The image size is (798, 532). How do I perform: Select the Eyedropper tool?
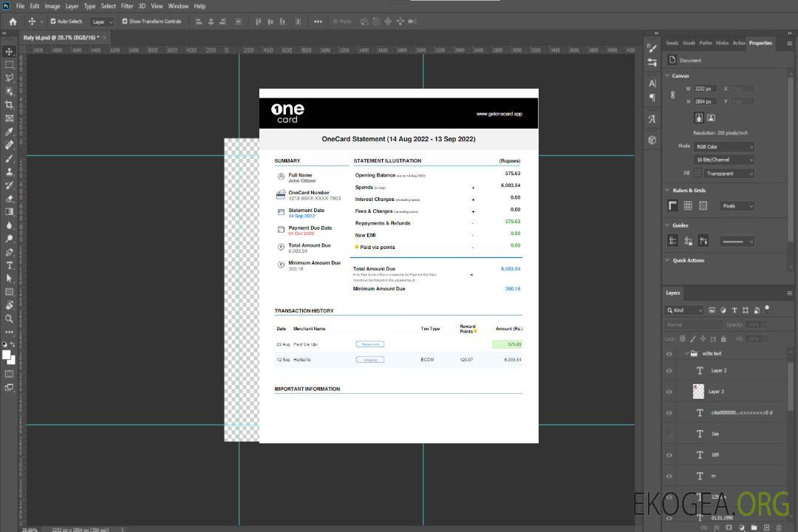tap(9, 132)
